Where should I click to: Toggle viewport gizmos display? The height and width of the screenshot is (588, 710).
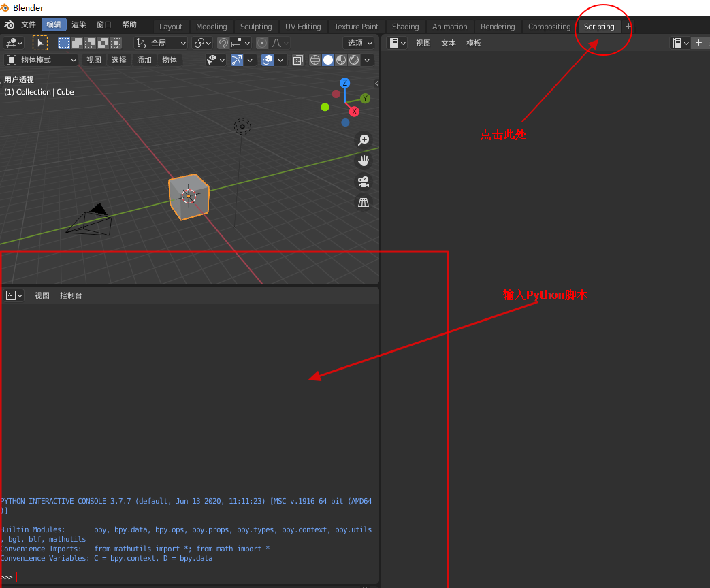(x=237, y=60)
